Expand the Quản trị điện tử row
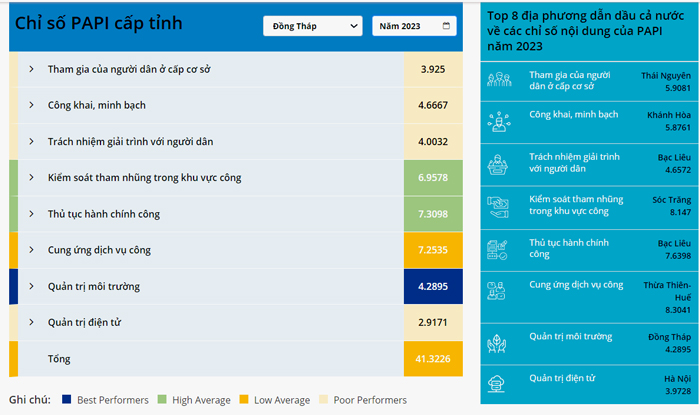Viewport: 700px width, 415px height. pyautogui.click(x=31, y=322)
